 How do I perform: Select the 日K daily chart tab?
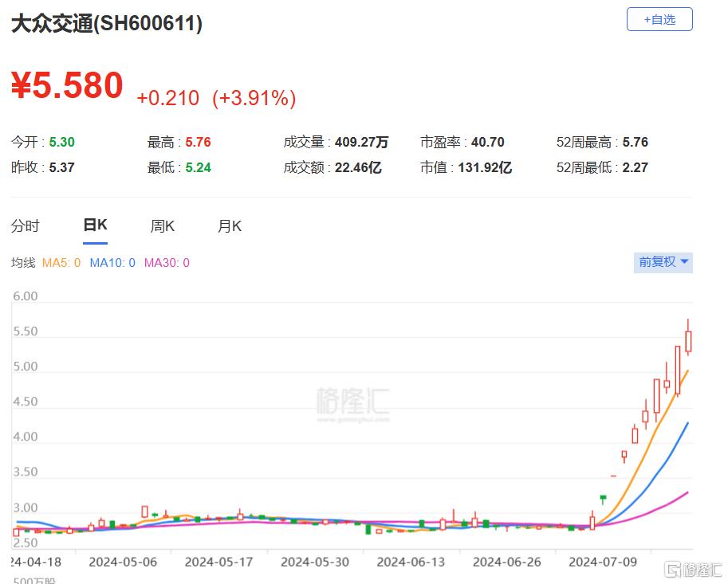coord(95,225)
